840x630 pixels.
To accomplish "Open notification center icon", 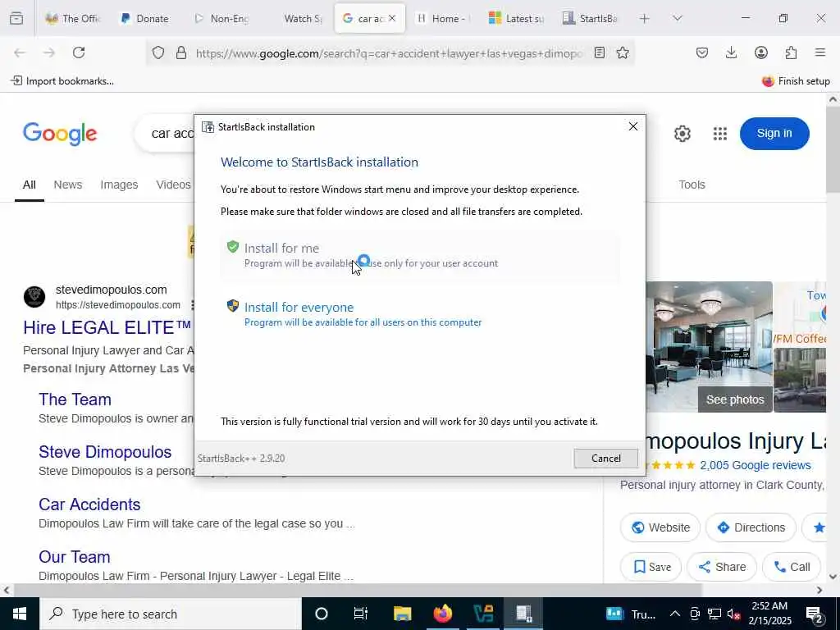I will pyautogui.click(x=815, y=614).
